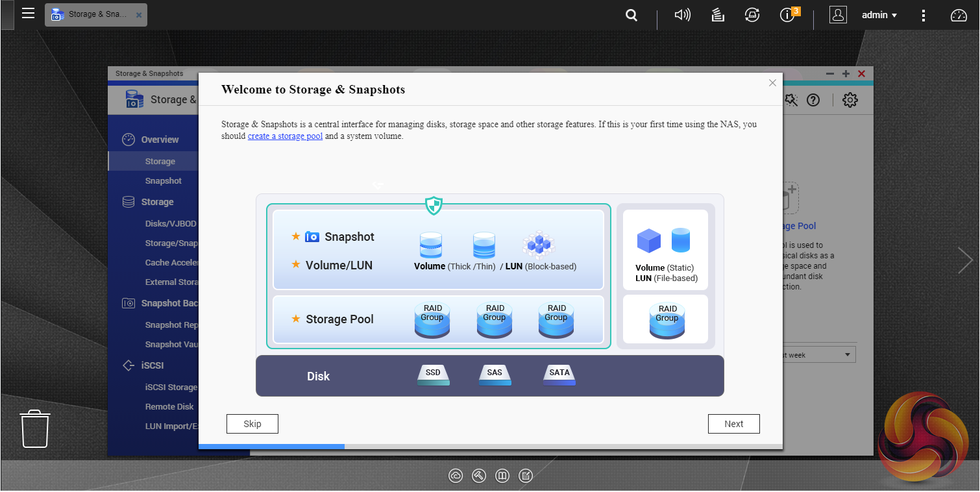Open the search magnifier in the top bar
Viewport: 980px width, 492px height.
click(x=631, y=15)
